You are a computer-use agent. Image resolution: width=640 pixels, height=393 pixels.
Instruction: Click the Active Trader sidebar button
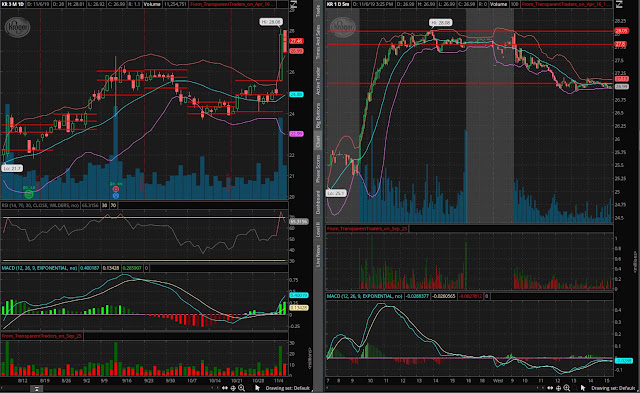coord(318,81)
